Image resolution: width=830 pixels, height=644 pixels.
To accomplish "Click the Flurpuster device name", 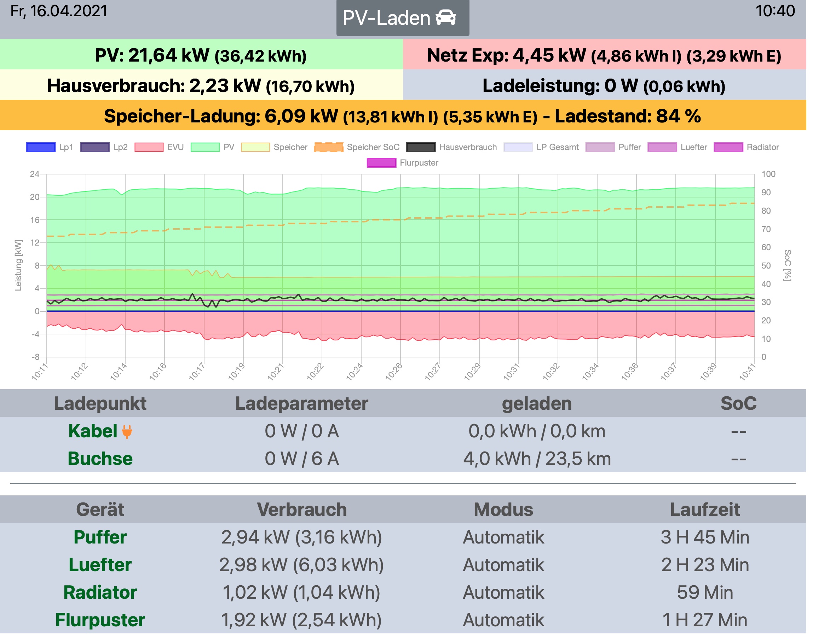I will pyautogui.click(x=100, y=620).
